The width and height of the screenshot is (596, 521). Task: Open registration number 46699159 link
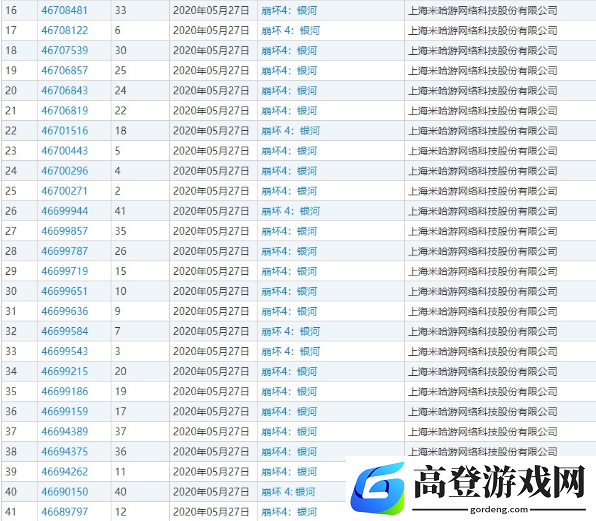click(64, 412)
